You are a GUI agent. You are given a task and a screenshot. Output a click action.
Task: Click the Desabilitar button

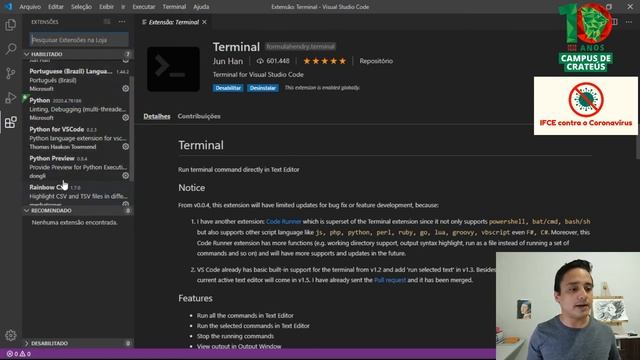(228, 88)
